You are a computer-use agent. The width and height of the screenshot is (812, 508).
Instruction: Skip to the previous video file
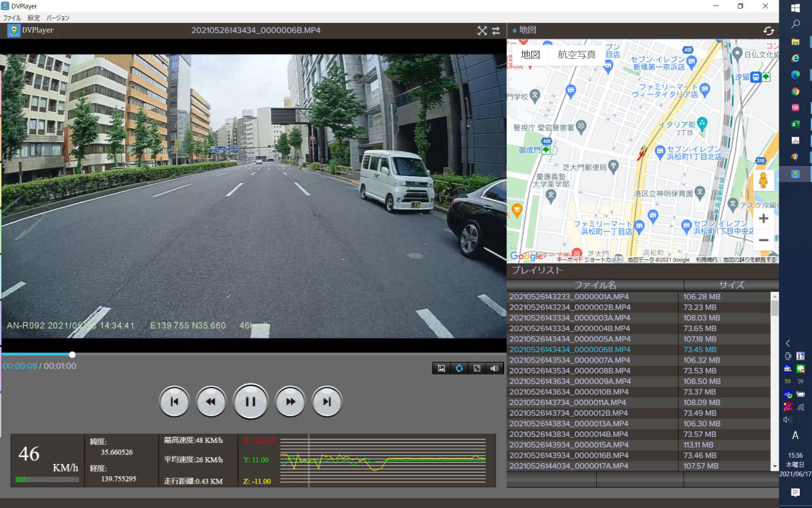174,402
